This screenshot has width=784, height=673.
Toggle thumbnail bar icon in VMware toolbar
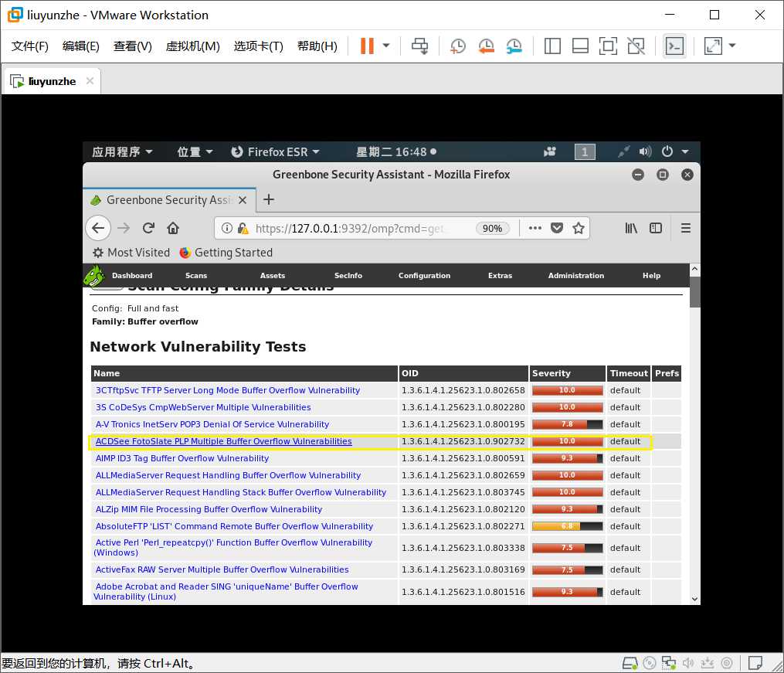coord(580,46)
